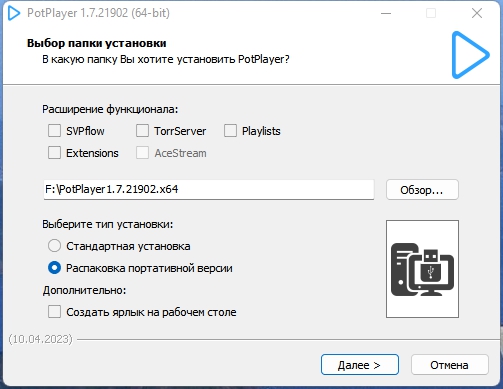
Task: Open folder browser with Обзор... button
Action: pos(422,190)
